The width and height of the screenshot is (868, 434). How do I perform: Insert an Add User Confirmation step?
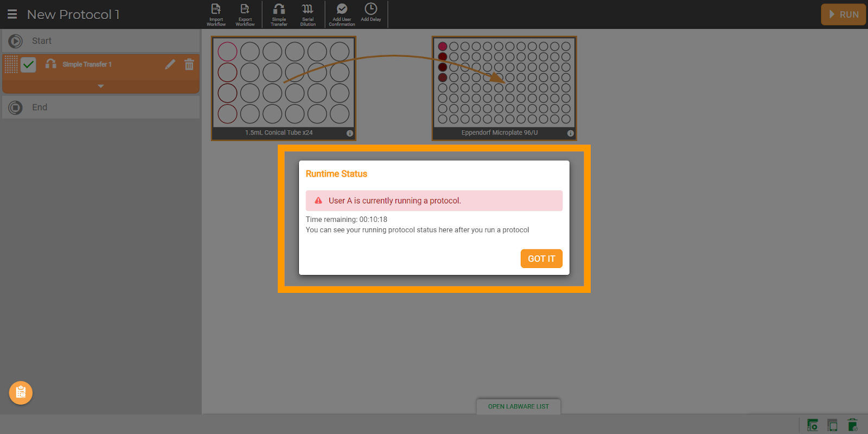[x=342, y=14]
